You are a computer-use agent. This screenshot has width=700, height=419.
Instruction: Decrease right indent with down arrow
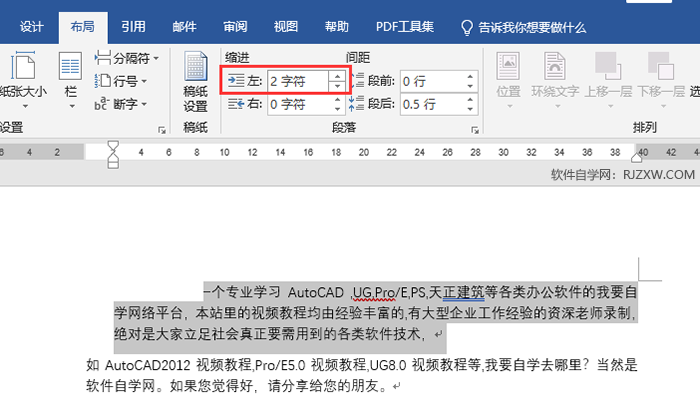(338, 109)
